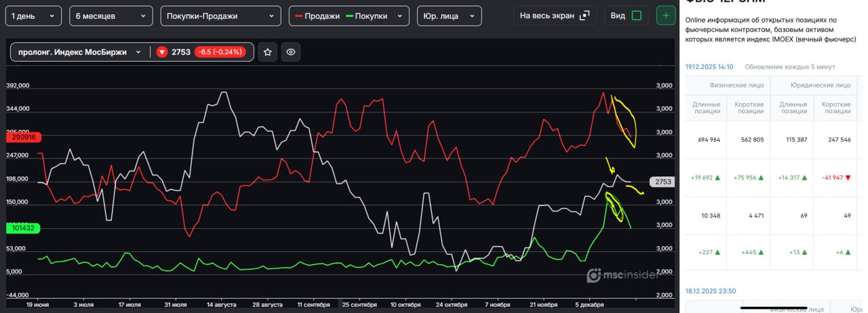Click the green plus add button
The height and width of the screenshot is (313, 868).
point(666,16)
